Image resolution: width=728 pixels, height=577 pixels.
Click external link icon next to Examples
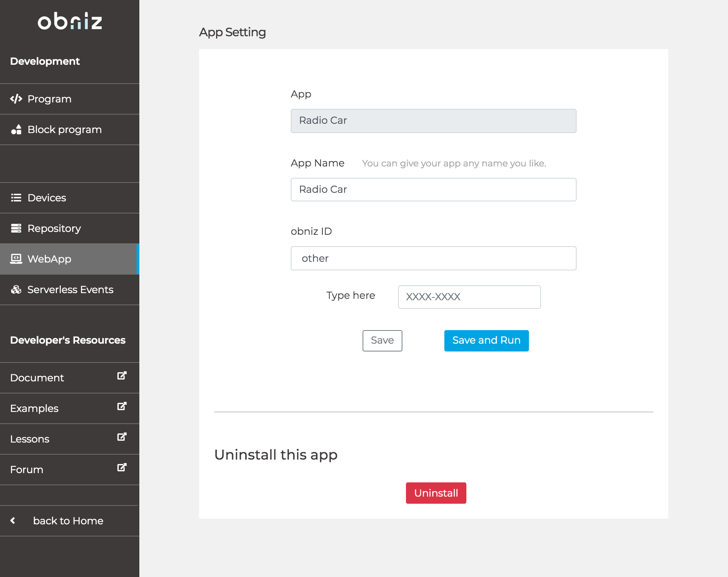click(x=122, y=407)
